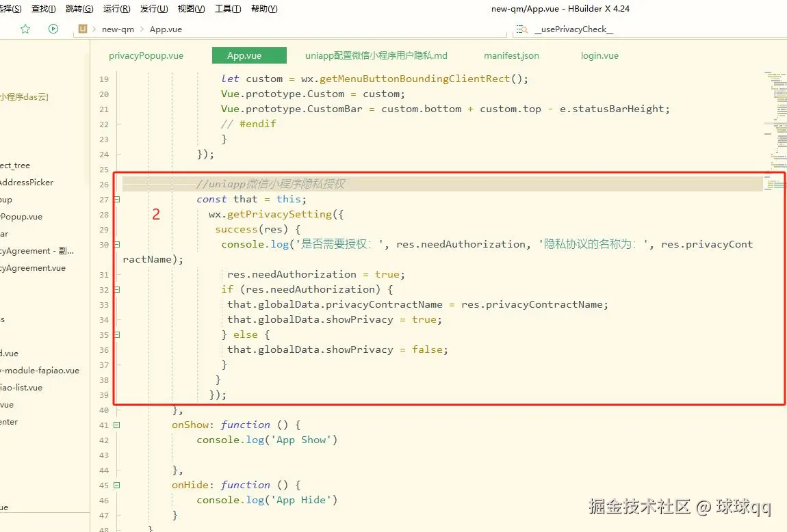Click the 'App Hide' string on line 46
787x532 pixels.
coord(301,500)
